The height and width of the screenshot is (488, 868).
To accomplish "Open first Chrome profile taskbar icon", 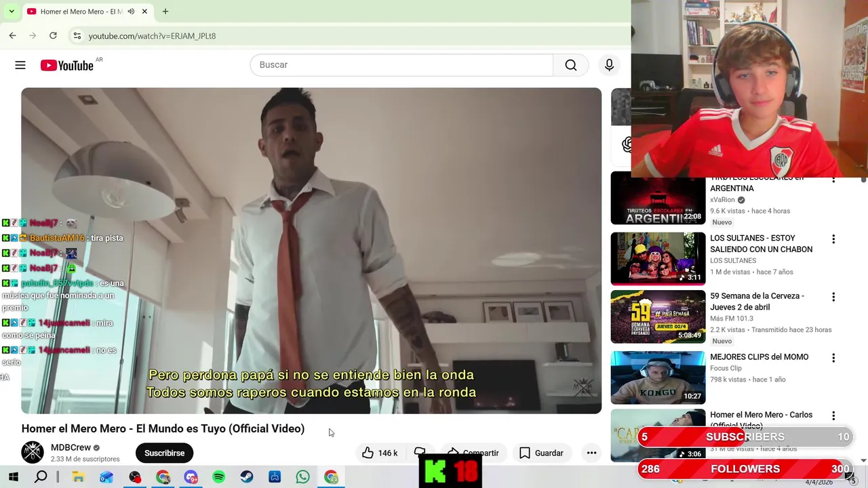I will 163,477.
